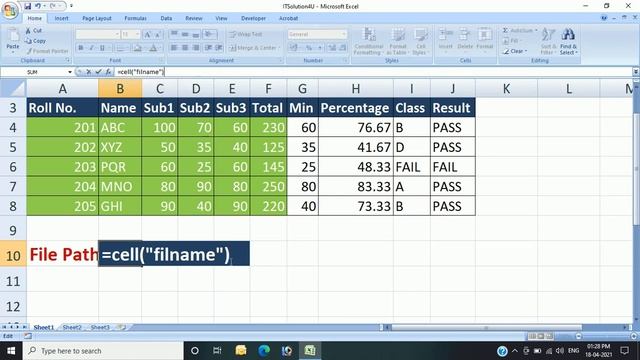
Task: Set alignment to Center
Action: pos(185,48)
